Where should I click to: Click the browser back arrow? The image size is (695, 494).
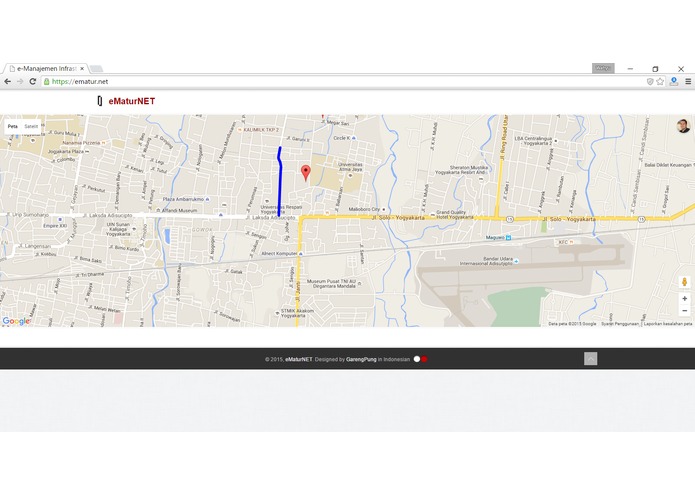[8, 82]
